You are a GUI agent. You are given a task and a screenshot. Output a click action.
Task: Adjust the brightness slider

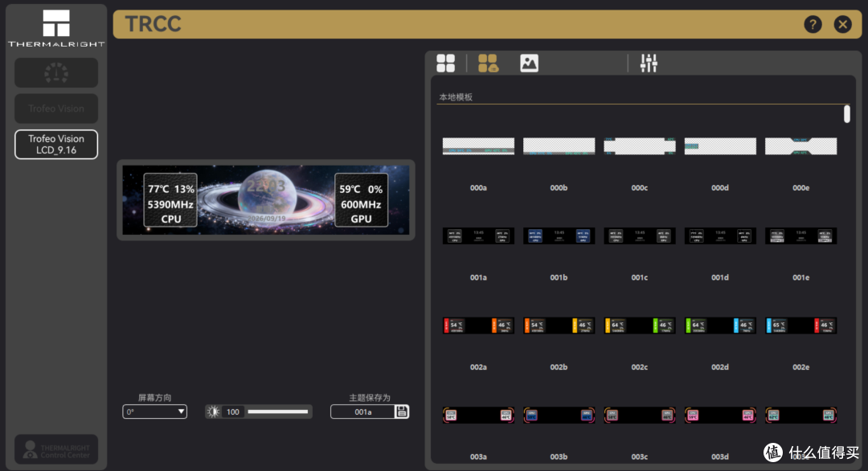point(277,412)
